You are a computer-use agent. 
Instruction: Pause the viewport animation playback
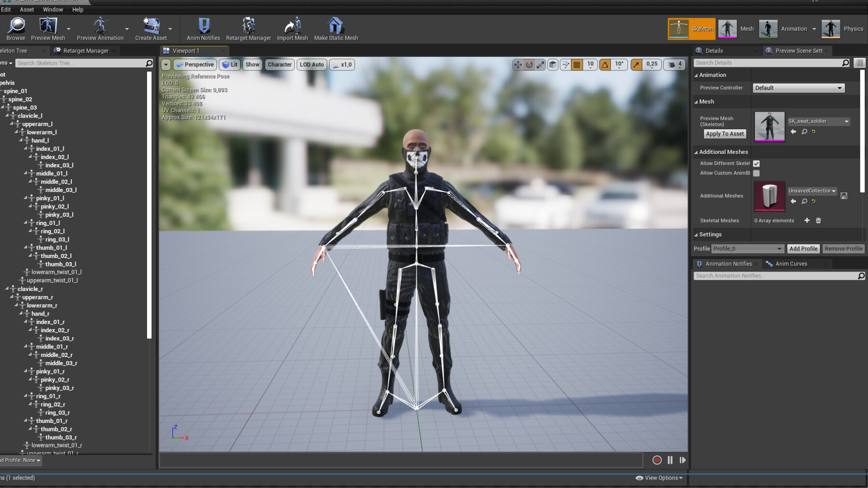pos(670,460)
